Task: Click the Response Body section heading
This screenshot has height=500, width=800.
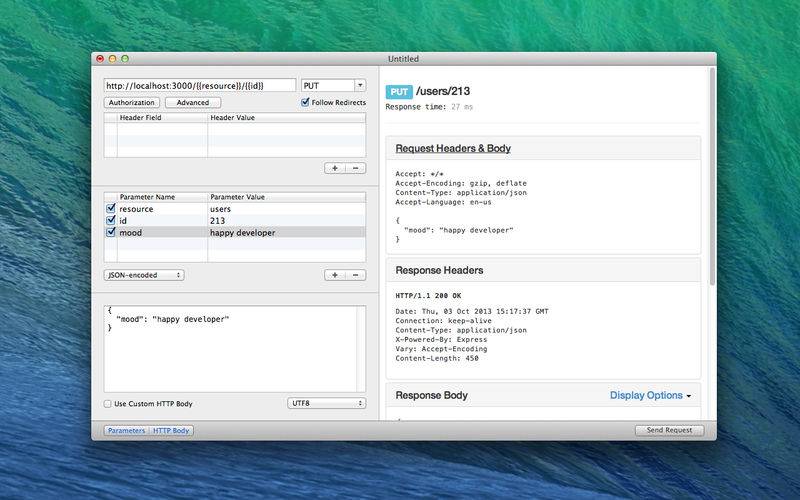Action: (x=432, y=395)
